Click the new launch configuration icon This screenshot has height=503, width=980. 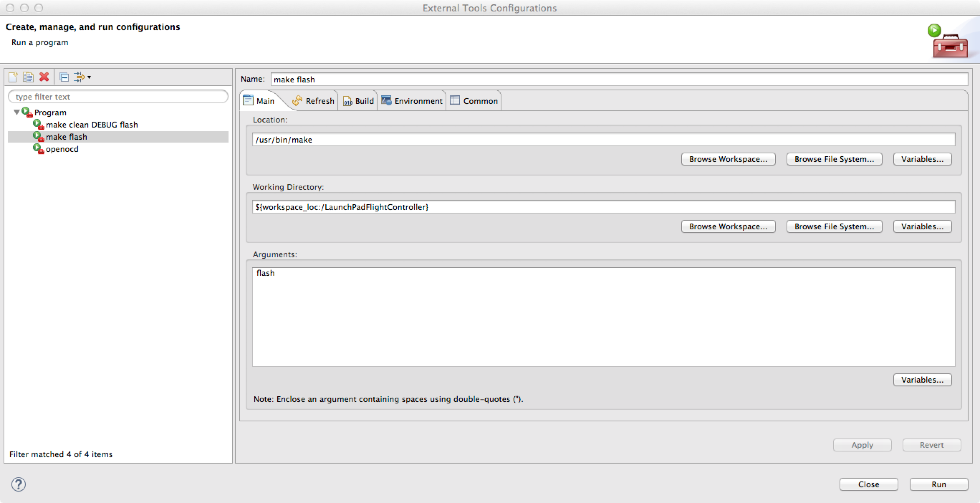coord(13,77)
